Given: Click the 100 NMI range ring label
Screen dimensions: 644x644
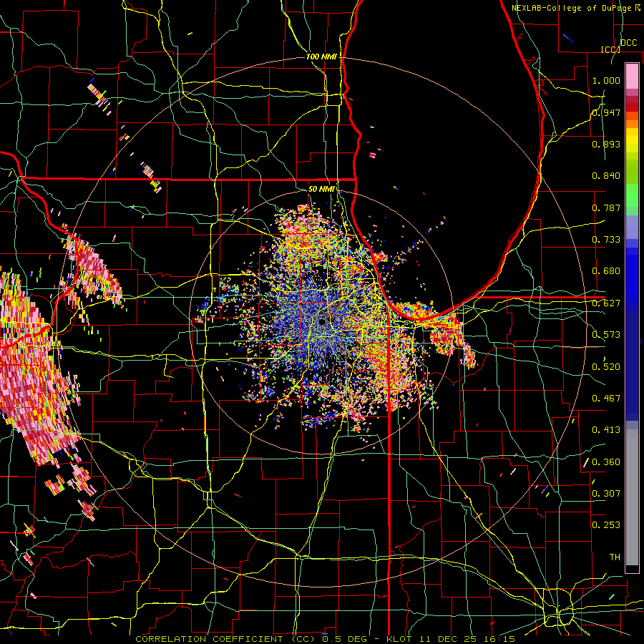Looking at the screenshot, I should tap(321, 57).
